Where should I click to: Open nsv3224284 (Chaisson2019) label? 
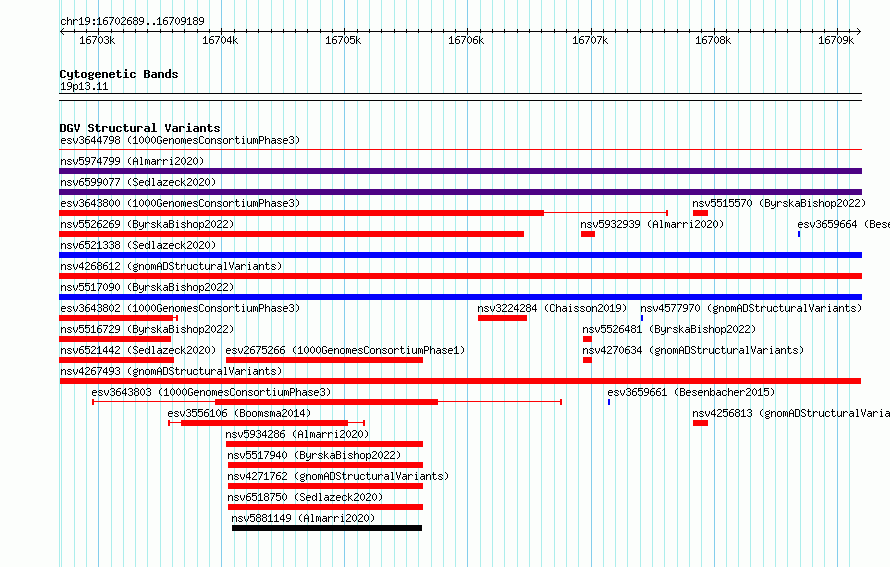[x=552, y=308]
